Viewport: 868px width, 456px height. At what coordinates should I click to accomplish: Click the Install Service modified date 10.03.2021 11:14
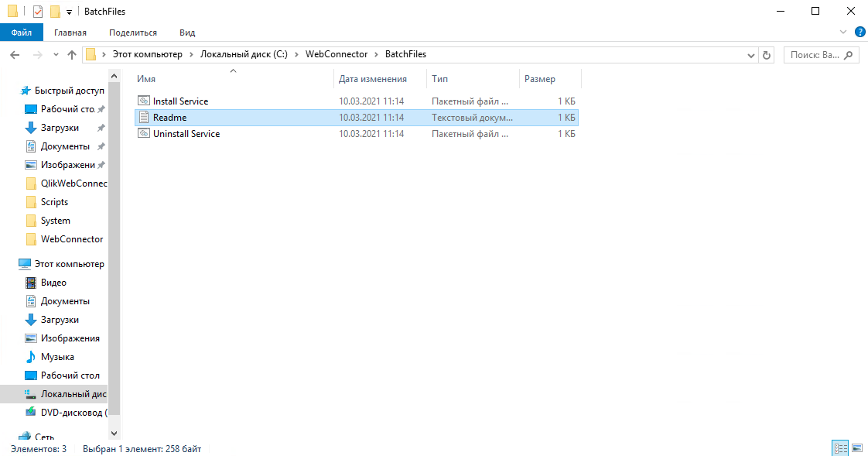(x=371, y=101)
